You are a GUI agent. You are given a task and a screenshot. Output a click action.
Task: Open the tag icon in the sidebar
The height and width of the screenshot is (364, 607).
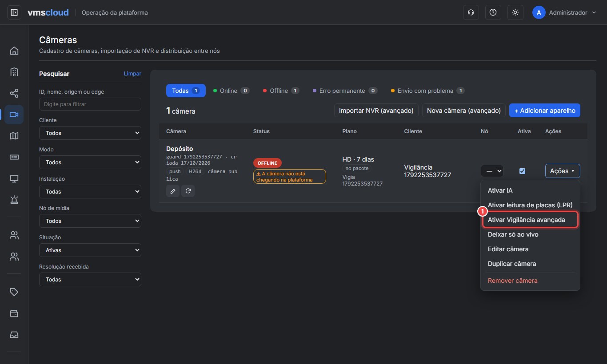pos(14,292)
